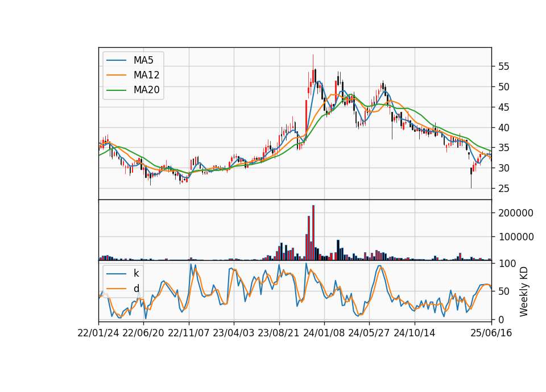The image size is (546, 392).
Task: Click the 22/06/20 date tick label
Action: point(143,333)
